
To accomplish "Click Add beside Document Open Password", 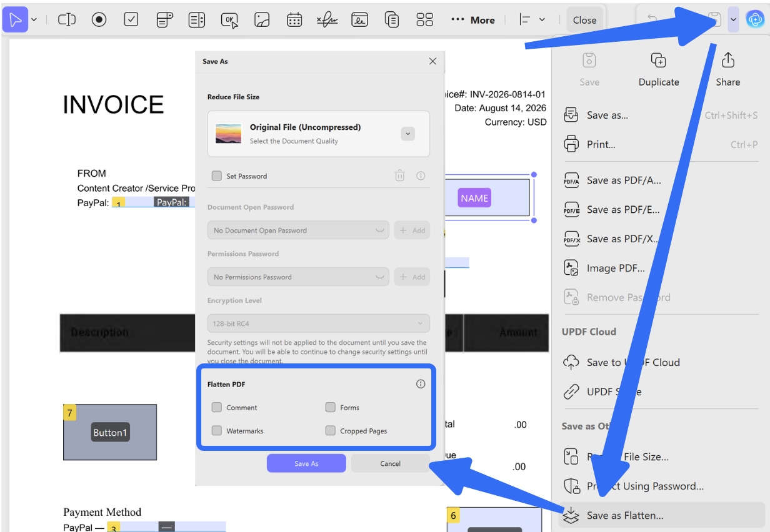I will click(x=412, y=230).
